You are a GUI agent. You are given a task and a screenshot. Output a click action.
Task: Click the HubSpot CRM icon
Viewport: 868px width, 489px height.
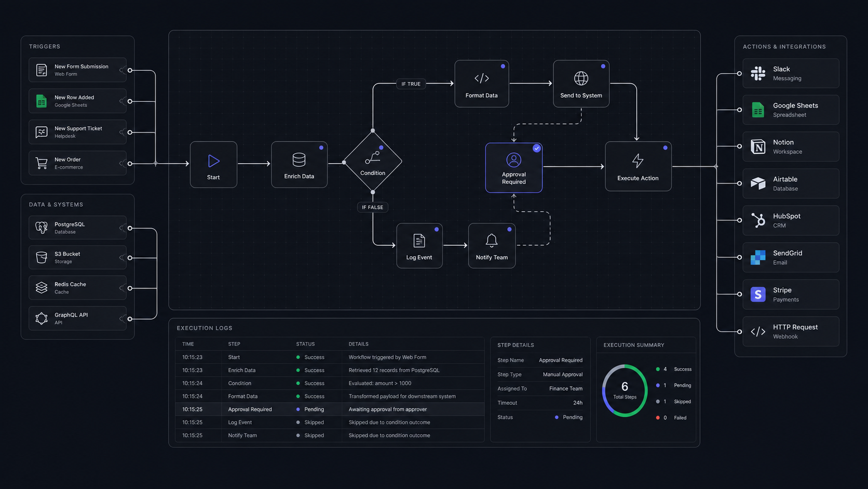pos(758,220)
